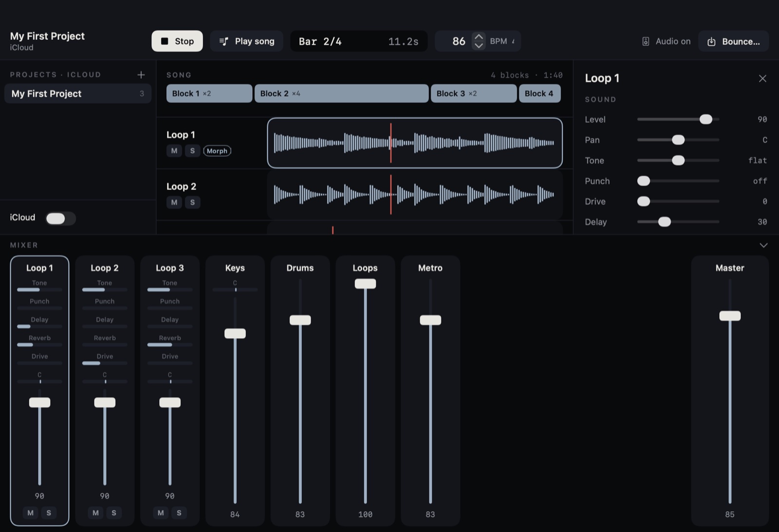The width and height of the screenshot is (779, 532).
Task: Click the Metro channel volume fader
Action: click(430, 320)
